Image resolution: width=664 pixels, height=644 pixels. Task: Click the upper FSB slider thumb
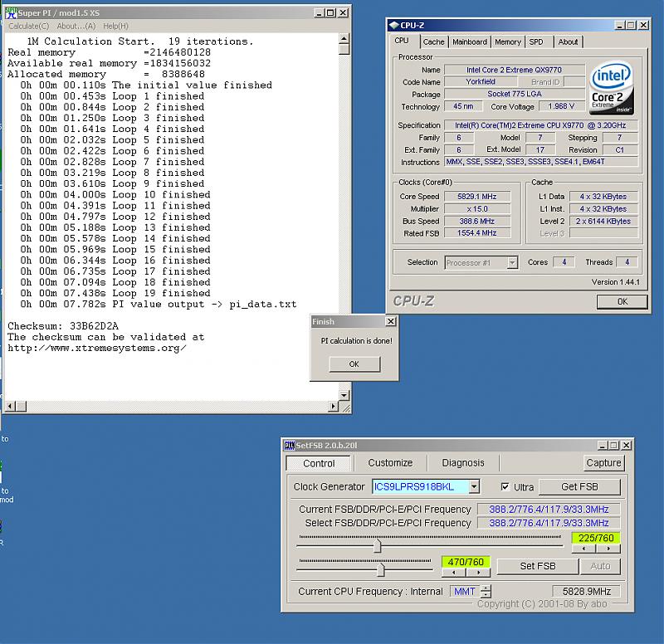[378, 545]
